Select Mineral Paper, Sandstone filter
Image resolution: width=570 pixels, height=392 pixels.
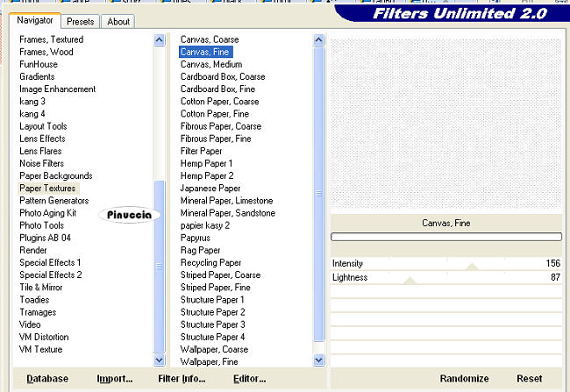(x=228, y=213)
